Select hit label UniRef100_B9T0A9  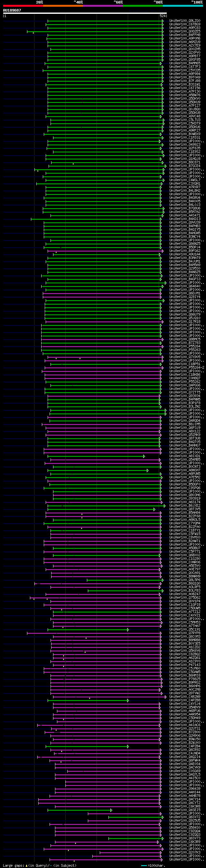pyautogui.click(x=185, y=78)
